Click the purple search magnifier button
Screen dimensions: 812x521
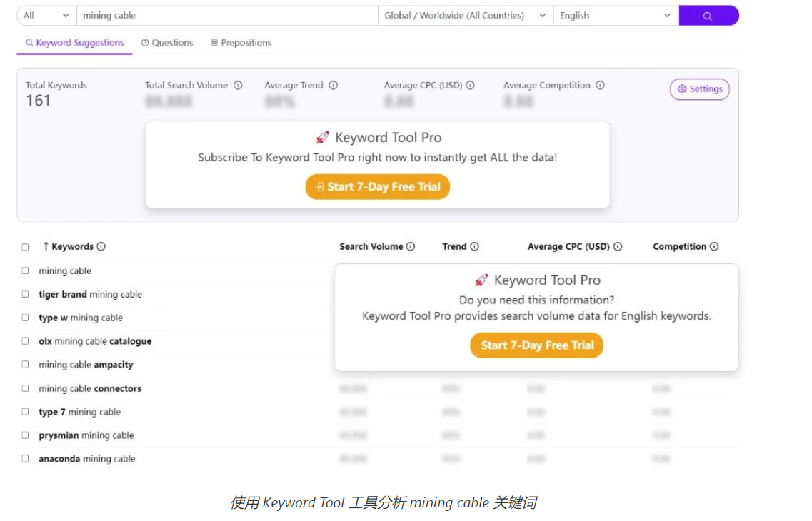pyautogui.click(x=708, y=16)
